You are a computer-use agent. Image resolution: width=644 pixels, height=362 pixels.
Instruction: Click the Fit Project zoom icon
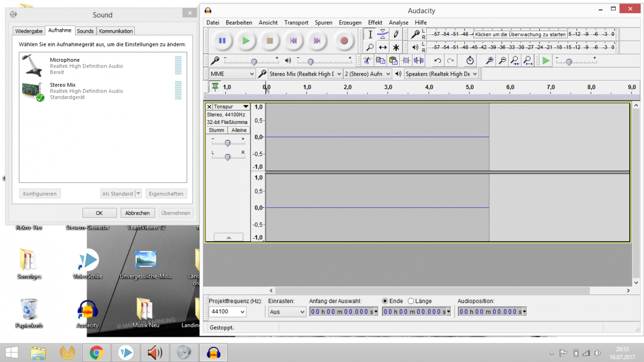point(527,61)
